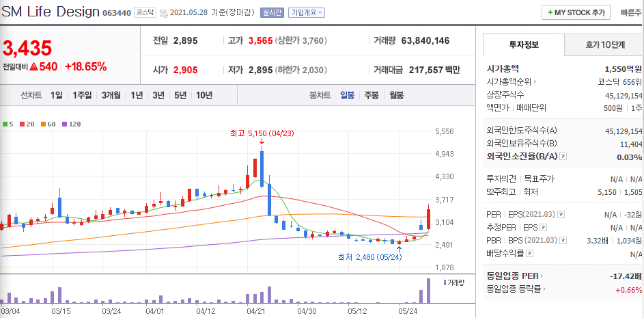
Task: Click the 추정PER EPS help icon
Action: click(543, 227)
